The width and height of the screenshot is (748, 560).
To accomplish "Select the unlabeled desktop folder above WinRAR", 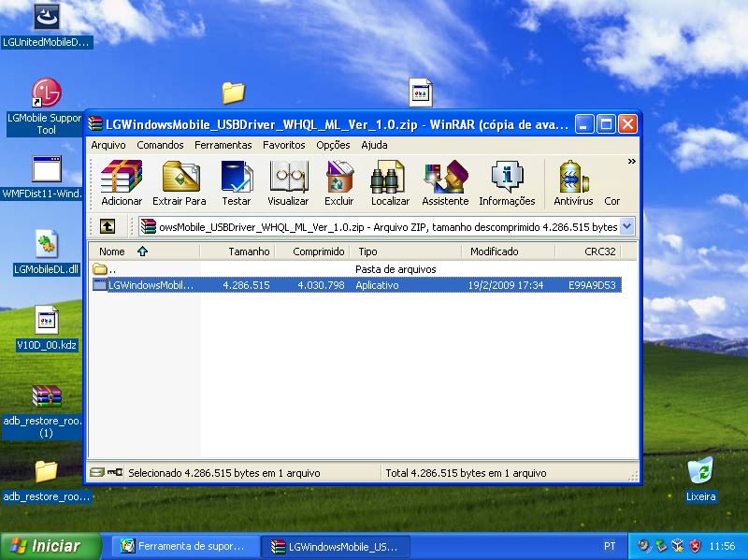I will click(x=233, y=93).
